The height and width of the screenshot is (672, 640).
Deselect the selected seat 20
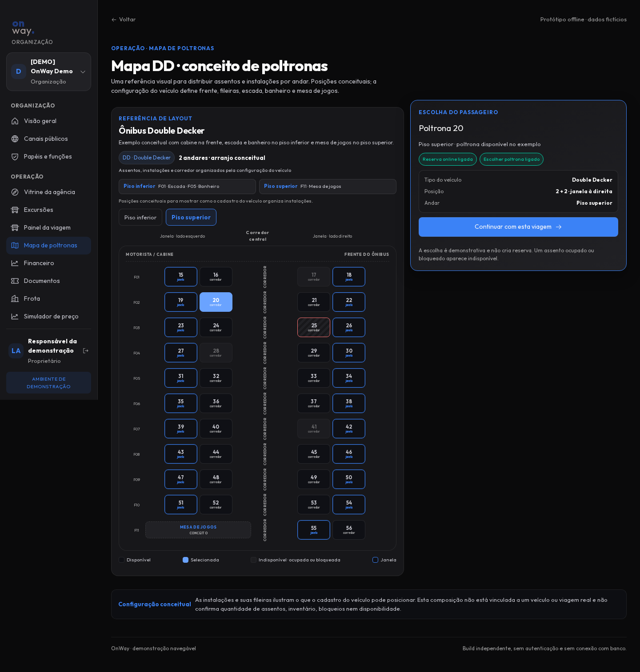pyautogui.click(x=216, y=302)
